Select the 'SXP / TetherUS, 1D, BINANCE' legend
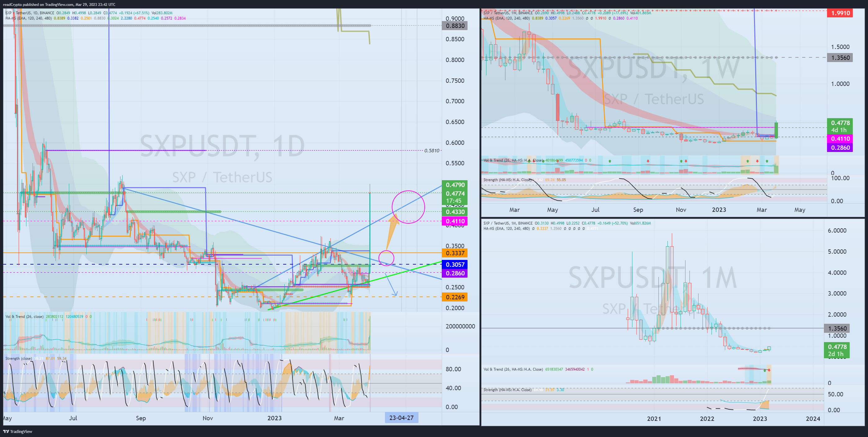 [30, 13]
